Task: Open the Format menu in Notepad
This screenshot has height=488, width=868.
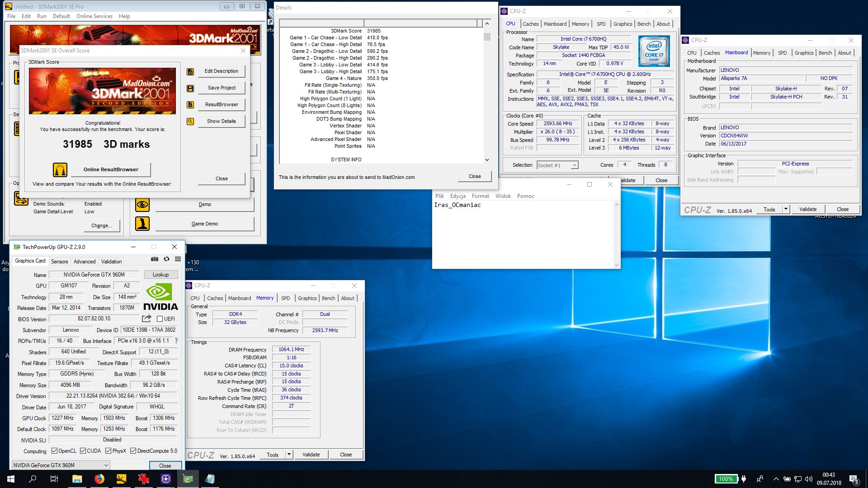Action: click(480, 196)
